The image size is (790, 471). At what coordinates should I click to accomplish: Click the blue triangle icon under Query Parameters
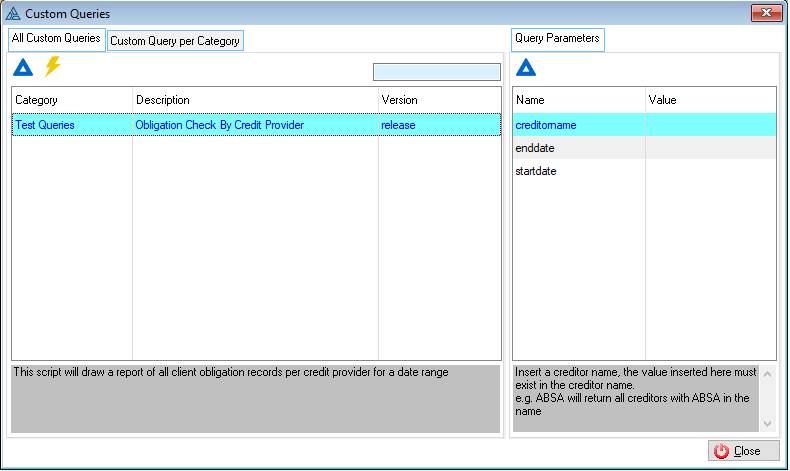[526, 68]
